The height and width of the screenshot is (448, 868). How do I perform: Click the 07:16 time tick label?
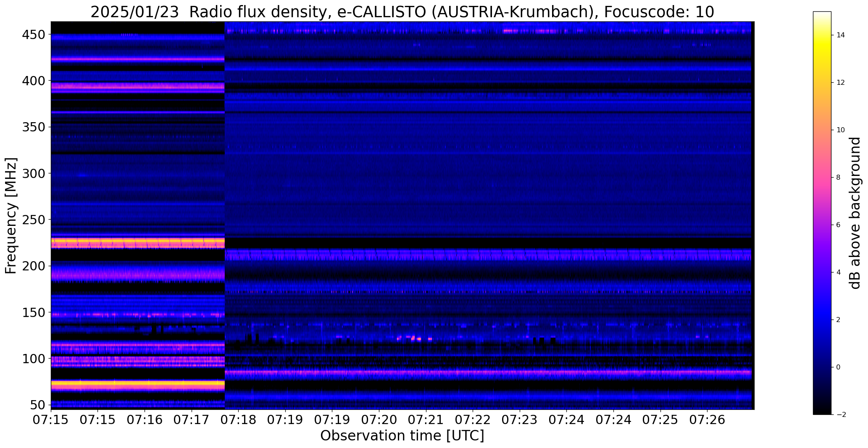click(145, 420)
